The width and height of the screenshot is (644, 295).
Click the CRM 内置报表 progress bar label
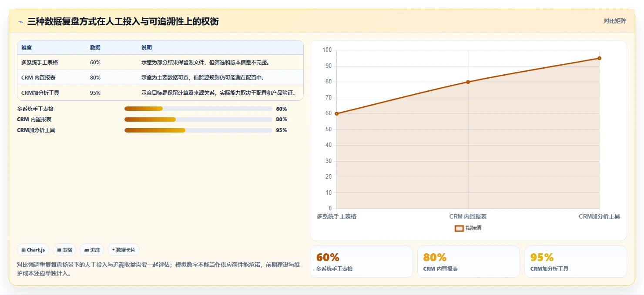34,119
